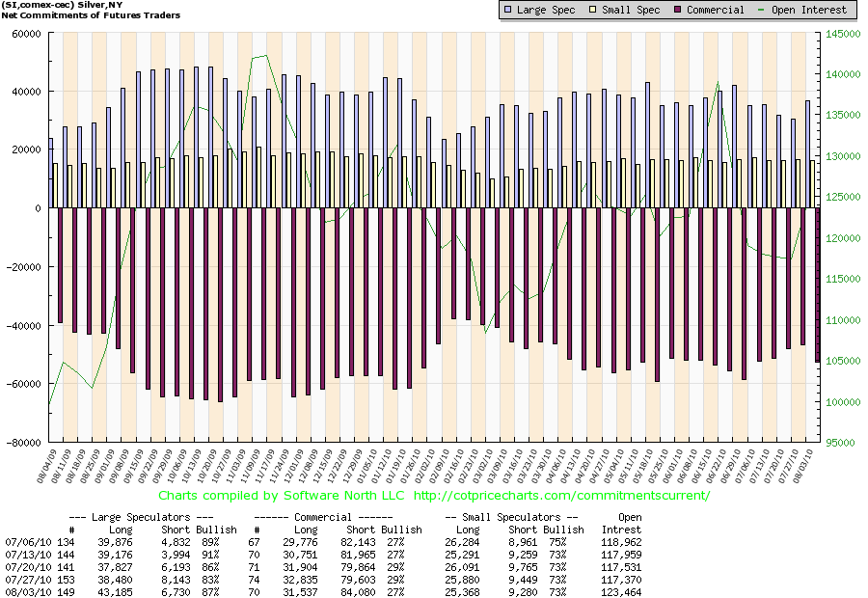Select the 'Open Interest' legend label text

[811, 10]
